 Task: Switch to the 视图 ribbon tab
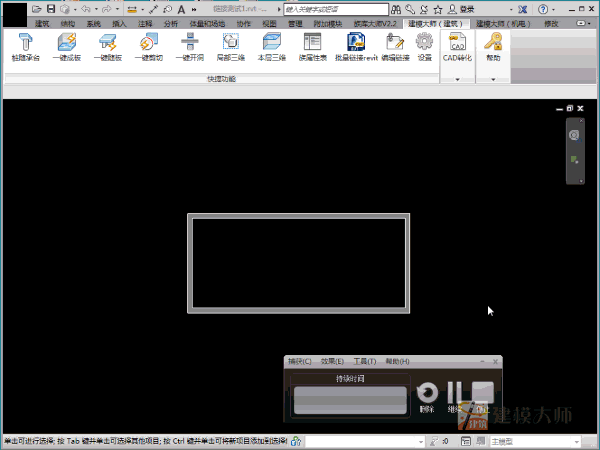pyautogui.click(x=269, y=24)
